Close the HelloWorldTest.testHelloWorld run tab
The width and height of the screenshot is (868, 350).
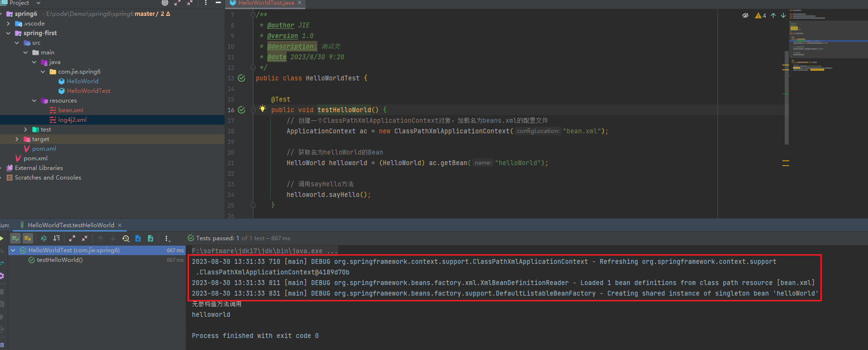point(120,225)
